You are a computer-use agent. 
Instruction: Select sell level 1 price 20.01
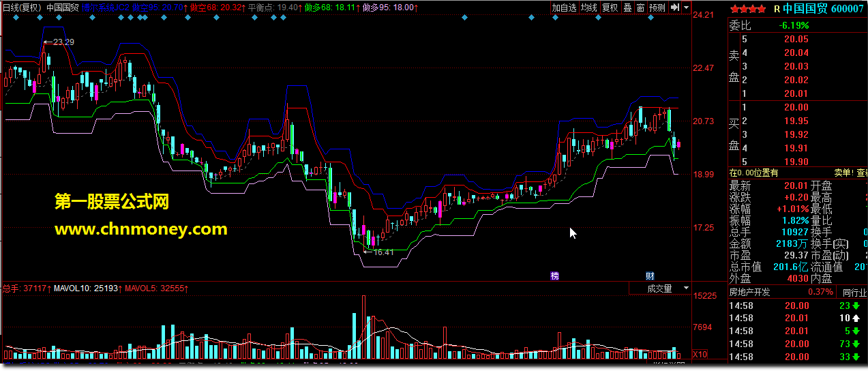(796, 93)
